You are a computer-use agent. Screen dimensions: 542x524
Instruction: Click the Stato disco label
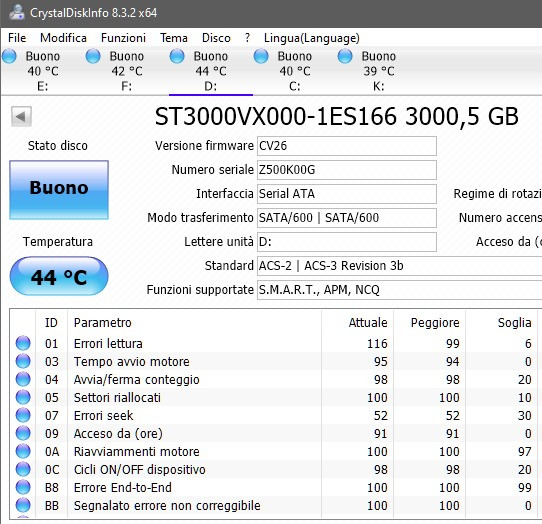click(58, 146)
